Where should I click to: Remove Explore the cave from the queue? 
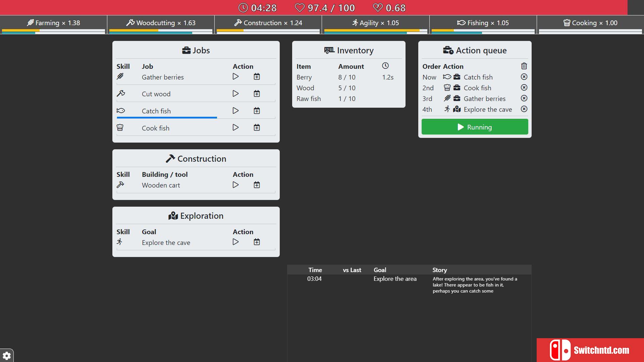[524, 109]
